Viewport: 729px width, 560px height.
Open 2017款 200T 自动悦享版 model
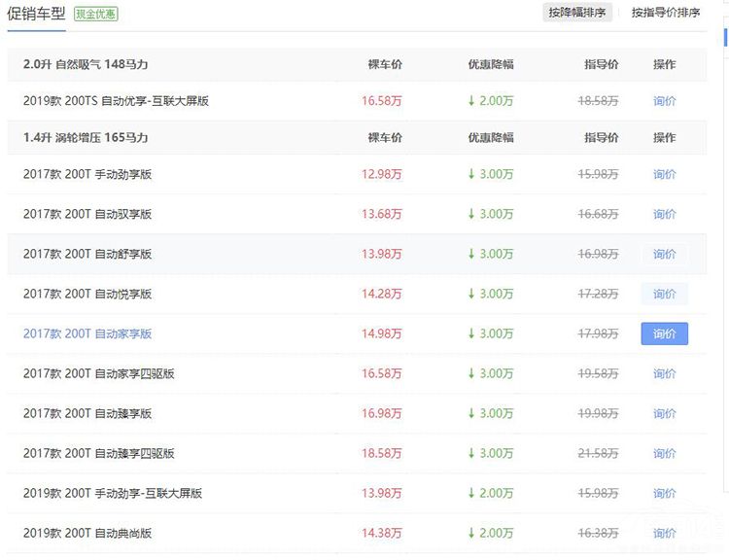point(87,294)
